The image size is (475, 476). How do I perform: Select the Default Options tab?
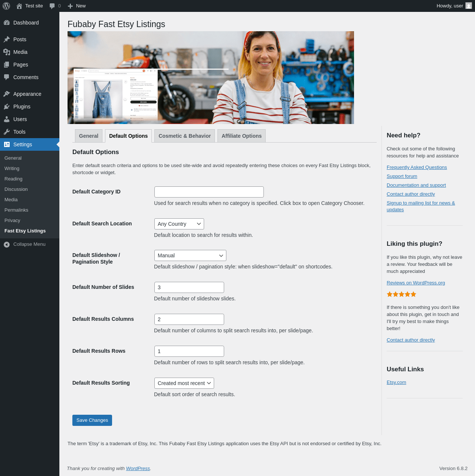(x=128, y=136)
